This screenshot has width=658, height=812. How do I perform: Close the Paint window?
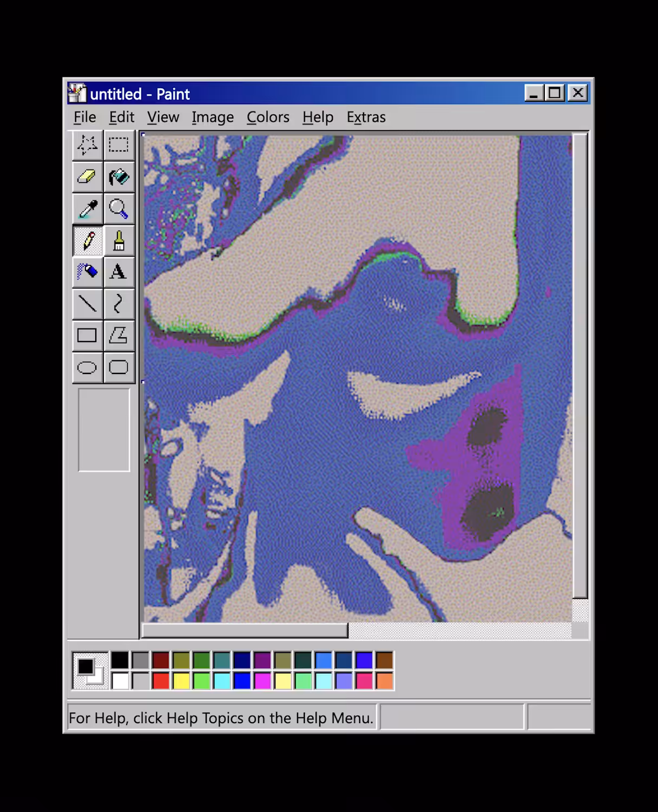578,93
